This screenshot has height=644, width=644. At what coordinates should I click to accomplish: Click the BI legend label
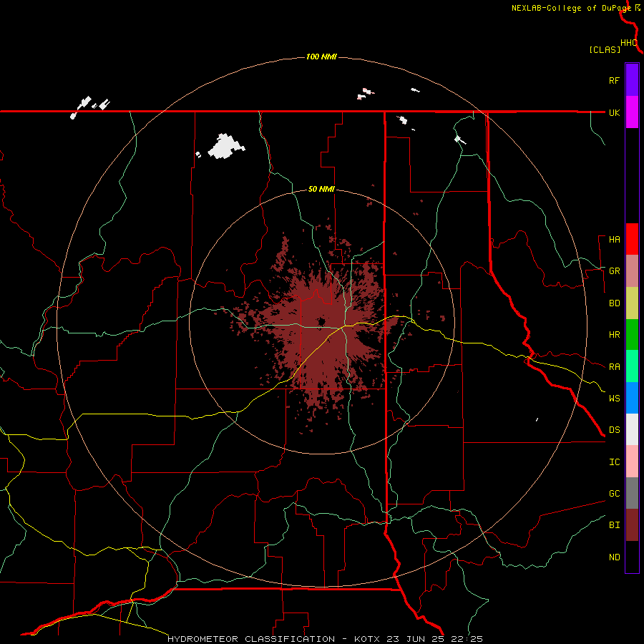pyautogui.click(x=614, y=525)
